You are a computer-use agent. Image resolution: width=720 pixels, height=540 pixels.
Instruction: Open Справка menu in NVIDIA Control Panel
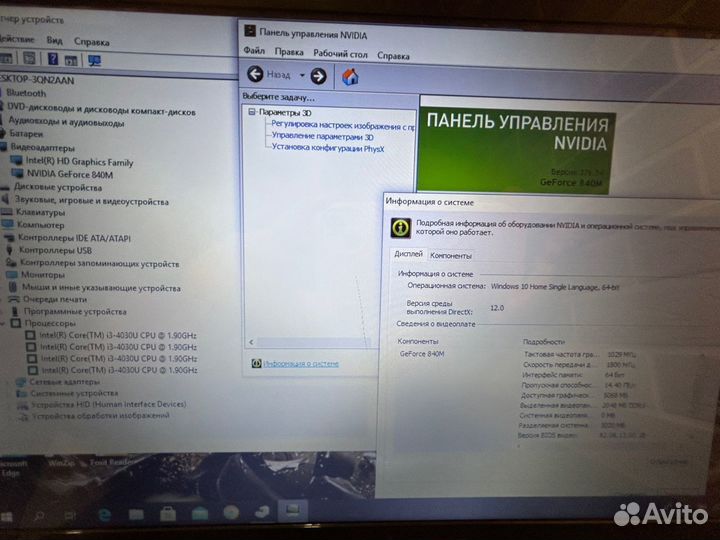[x=393, y=56]
